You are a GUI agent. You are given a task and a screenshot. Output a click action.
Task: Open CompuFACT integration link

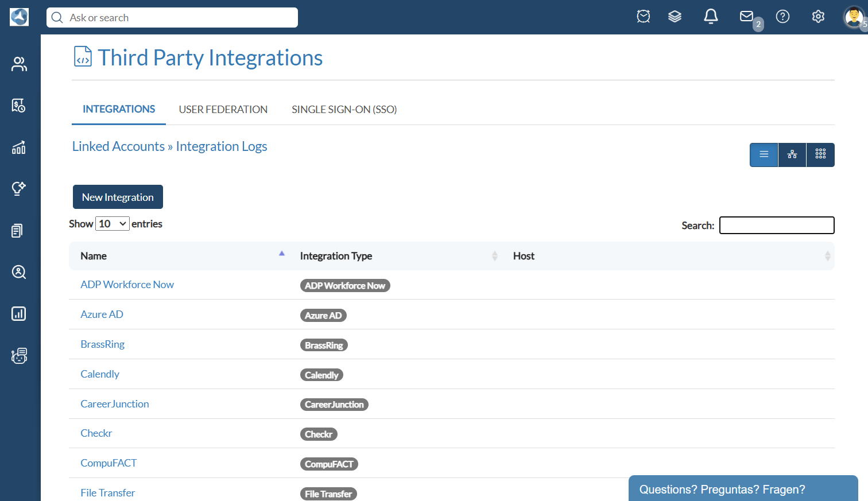(108, 463)
